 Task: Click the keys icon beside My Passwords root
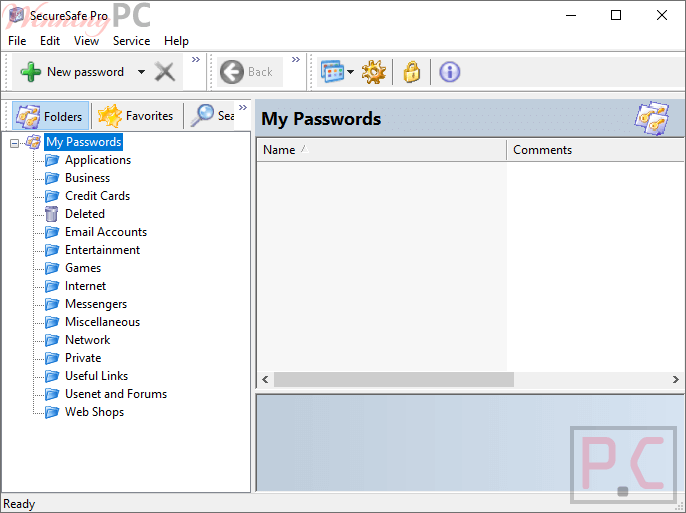(x=33, y=142)
